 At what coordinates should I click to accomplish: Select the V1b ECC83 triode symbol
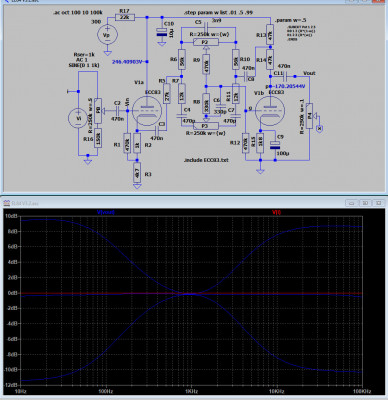tap(270, 111)
